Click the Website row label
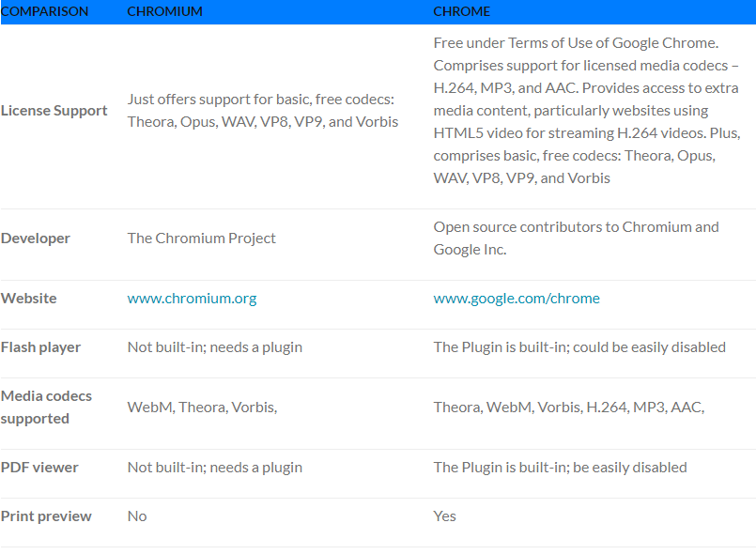 click(29, 299)
